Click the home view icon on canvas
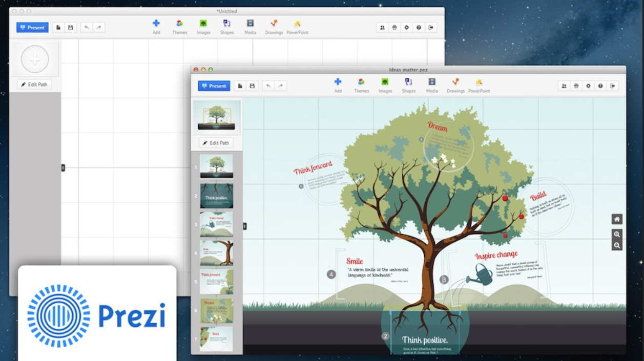 pyautogui.click(x=617, y=219)
